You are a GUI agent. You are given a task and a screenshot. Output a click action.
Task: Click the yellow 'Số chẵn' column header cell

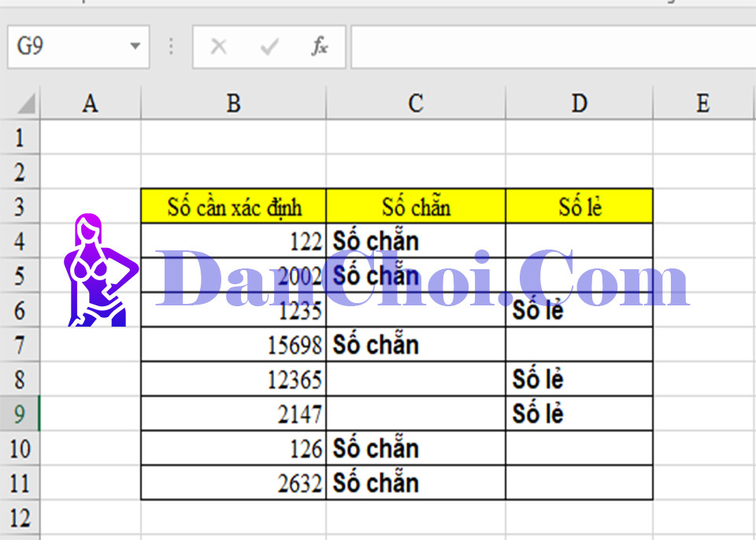[x=415, y=207]
